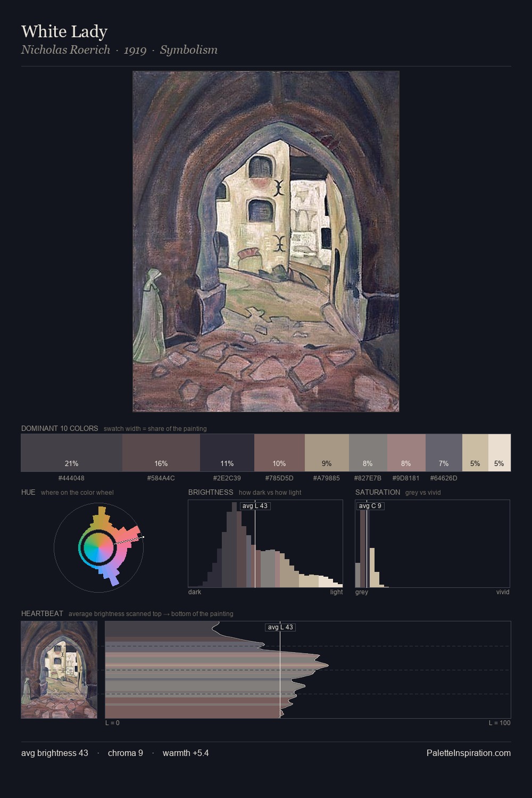Image resolution: width=532 pixels, height=798 pixels.
Task: Click the hex code '#827E7B'
Action: [x=368, y=478]
